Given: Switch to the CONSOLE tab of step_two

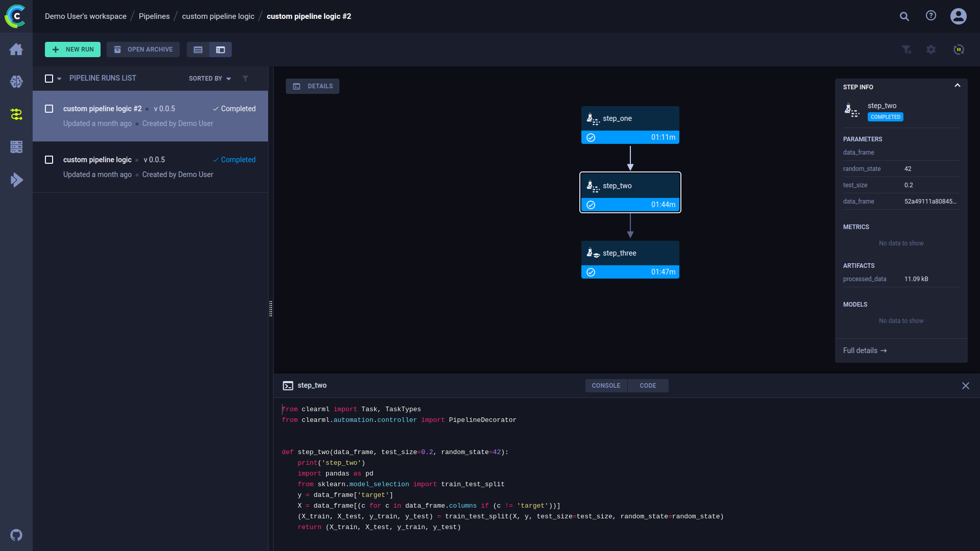Looking at the screenshot, I should [606, 385].
